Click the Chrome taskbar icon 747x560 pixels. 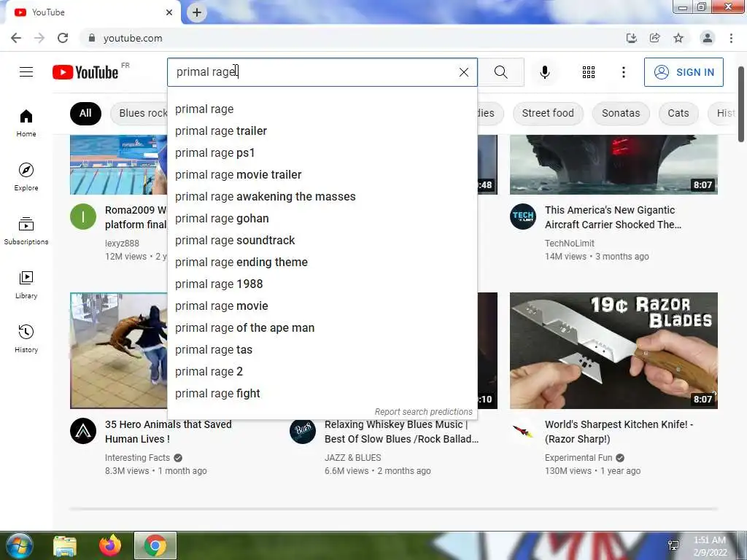click(155, 545)
